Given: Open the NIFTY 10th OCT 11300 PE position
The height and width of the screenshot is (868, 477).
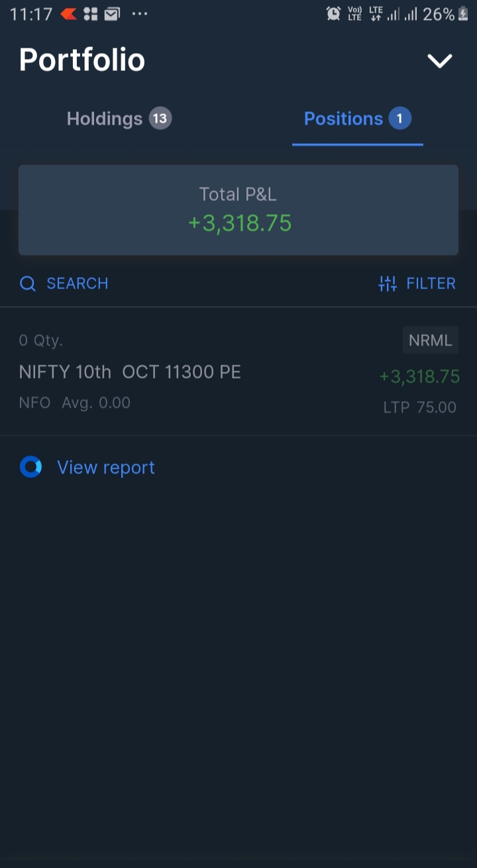Looking at the screenshot, I should (x=130, y=372).
